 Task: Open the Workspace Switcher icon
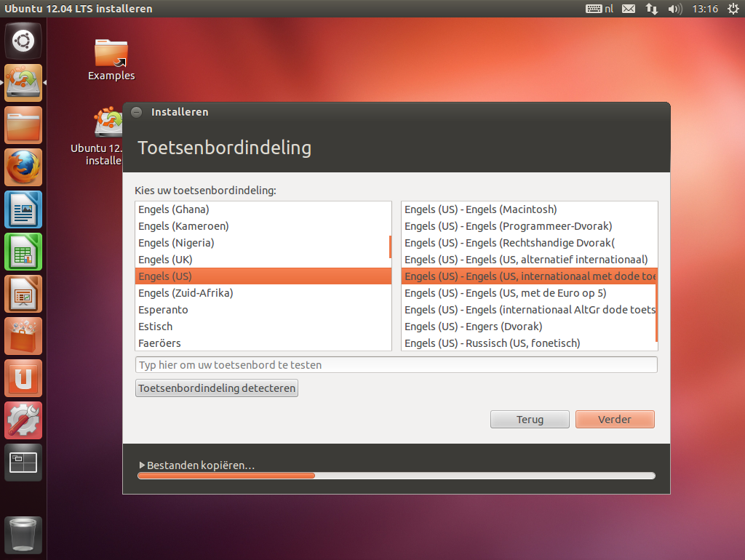tap(23, 463)
